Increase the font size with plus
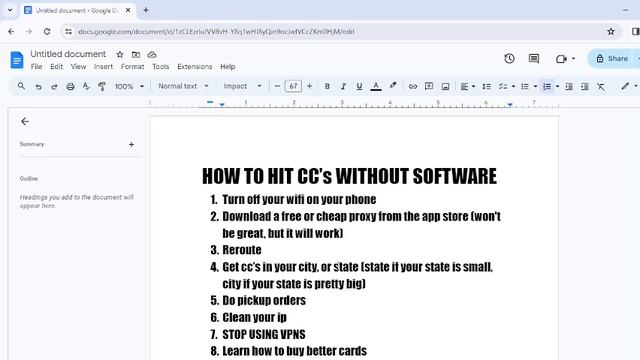 tap(309, 86)
